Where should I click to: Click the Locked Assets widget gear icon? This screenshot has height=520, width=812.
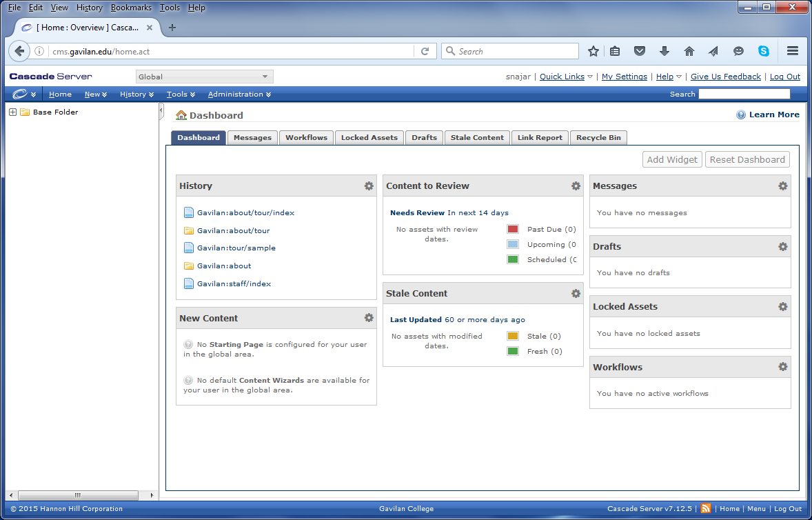pyautogui.click(x=782, y=307)
